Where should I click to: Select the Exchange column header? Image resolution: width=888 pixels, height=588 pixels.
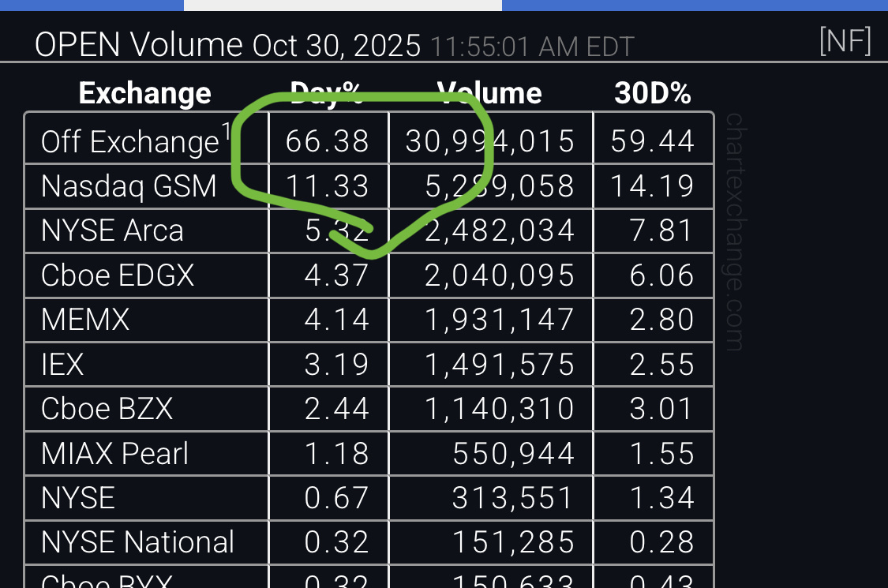[145, 93]
